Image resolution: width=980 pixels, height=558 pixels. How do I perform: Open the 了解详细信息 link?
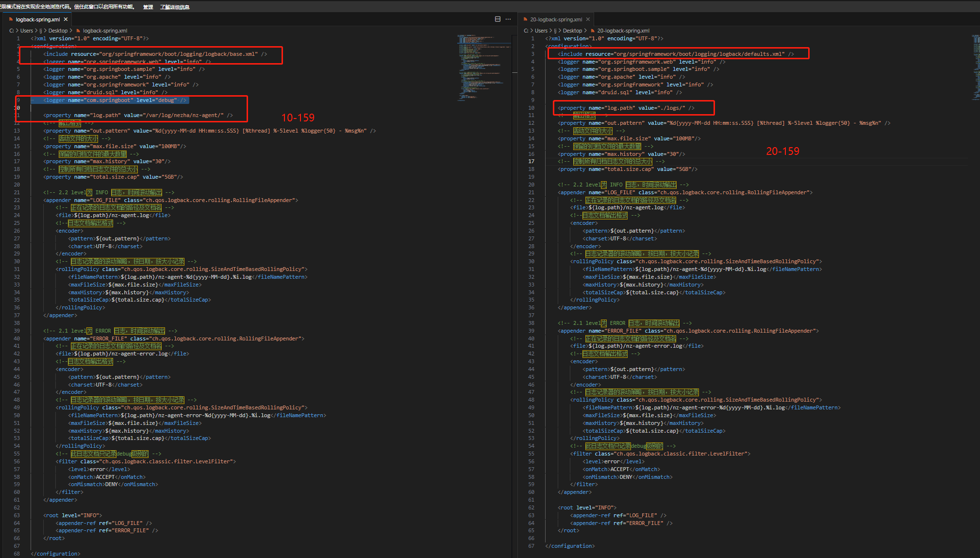point(175,7)
